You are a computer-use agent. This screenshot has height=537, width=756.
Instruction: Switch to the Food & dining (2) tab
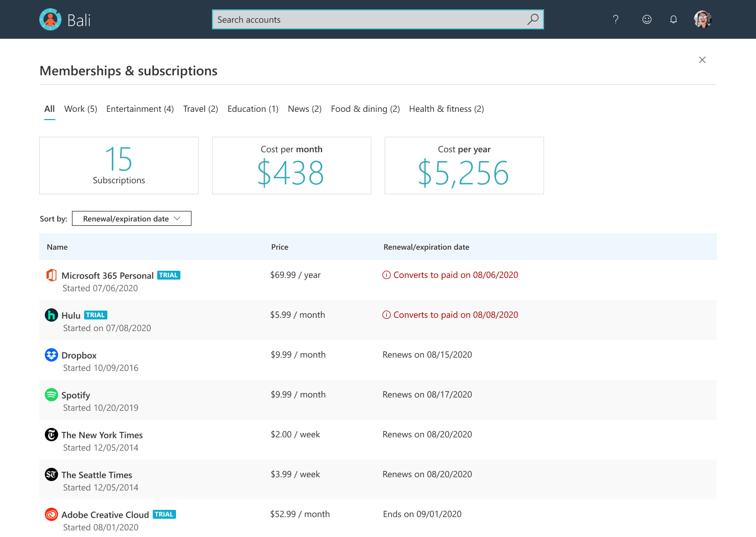tap(365, 109)
